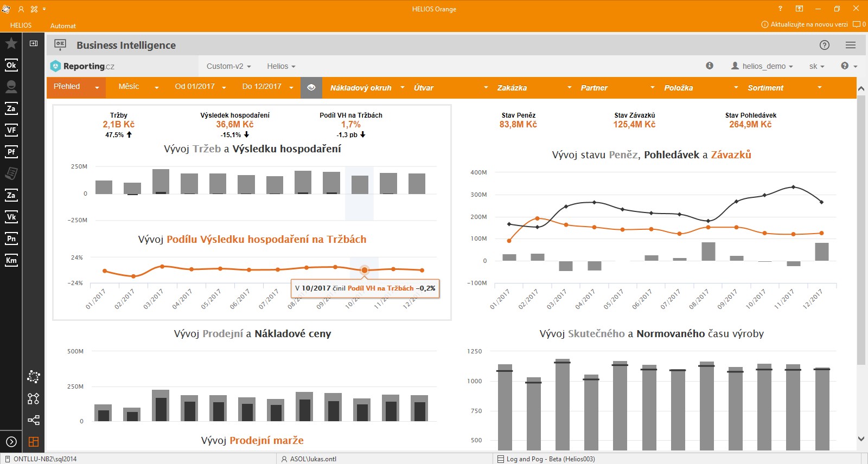The height and width of the screenshot is (464, 868).
Task: Open the orange dashboard grid icon
Action: click(x=34, y=442)
